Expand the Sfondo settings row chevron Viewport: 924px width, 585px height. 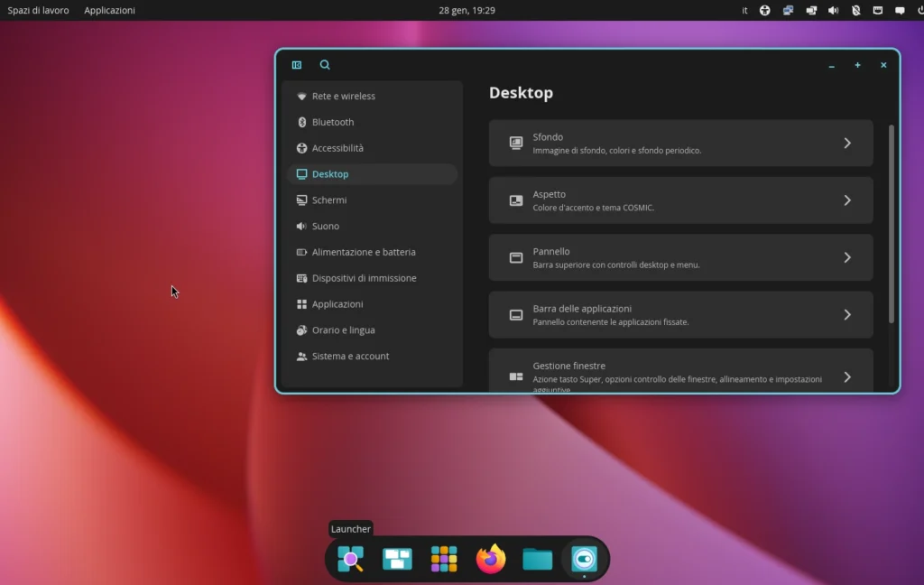846,143
